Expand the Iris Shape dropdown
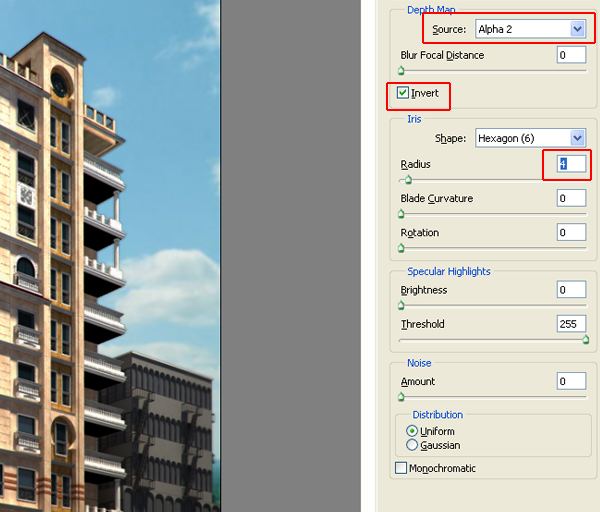The image size is (600, 512). 530,138
